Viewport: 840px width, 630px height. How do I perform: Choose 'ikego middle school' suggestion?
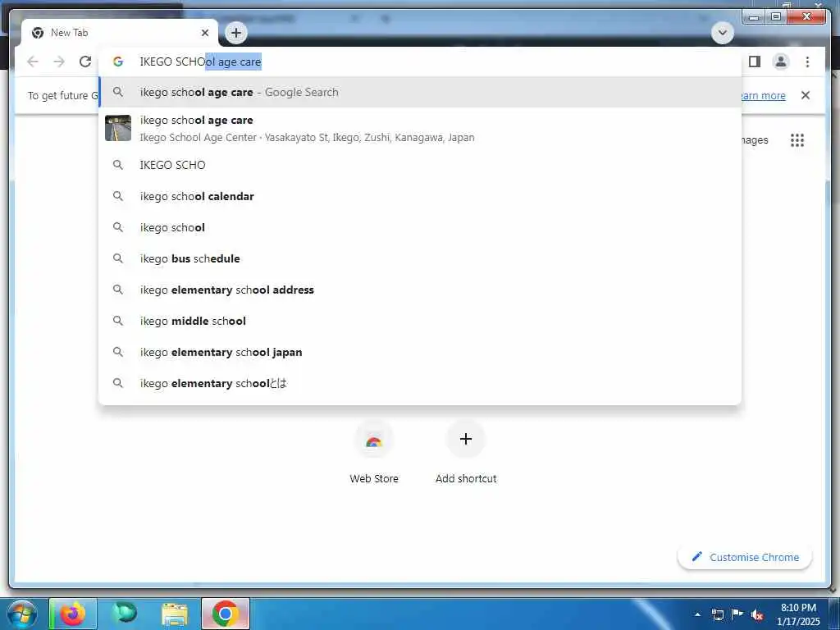[420, 321]
